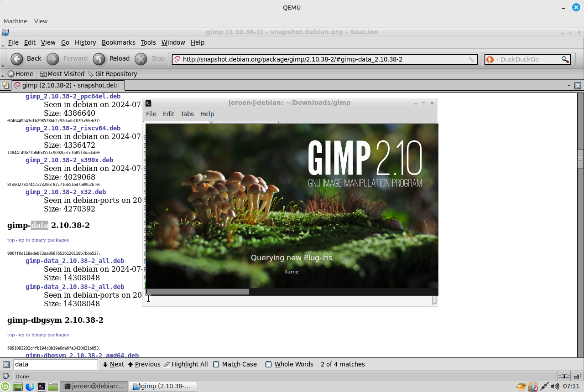Click the find bar text field containing 'data'
The width and height of the screenshot is (584, 392).
point(56,364)
